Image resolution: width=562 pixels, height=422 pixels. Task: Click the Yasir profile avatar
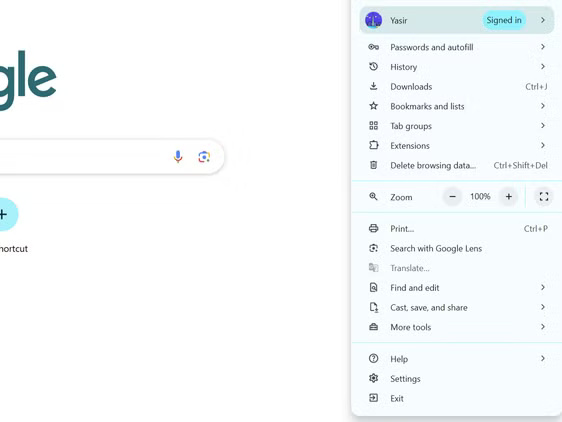tap(373, 20)
